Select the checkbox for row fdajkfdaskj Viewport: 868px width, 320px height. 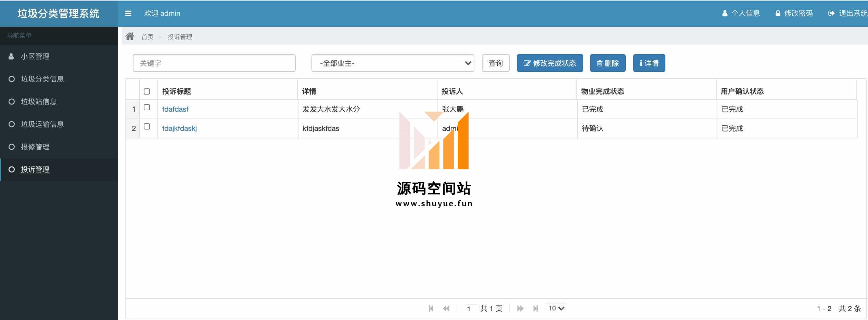pyautogui.click(x=147, y=126)
